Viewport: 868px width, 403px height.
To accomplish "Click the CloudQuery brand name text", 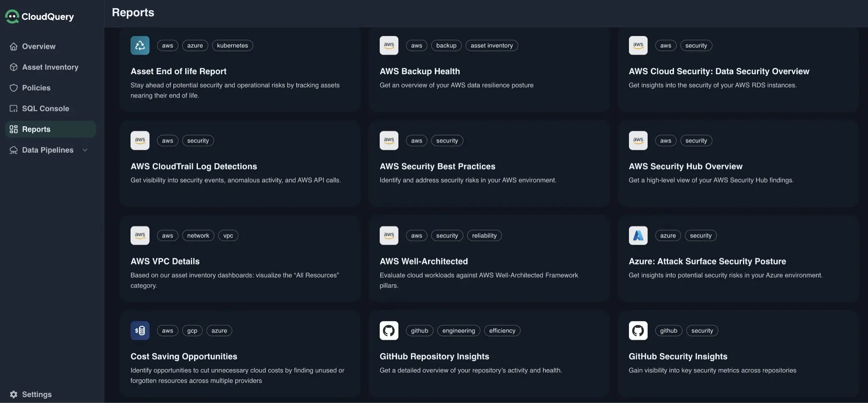I will click(48, 17).
